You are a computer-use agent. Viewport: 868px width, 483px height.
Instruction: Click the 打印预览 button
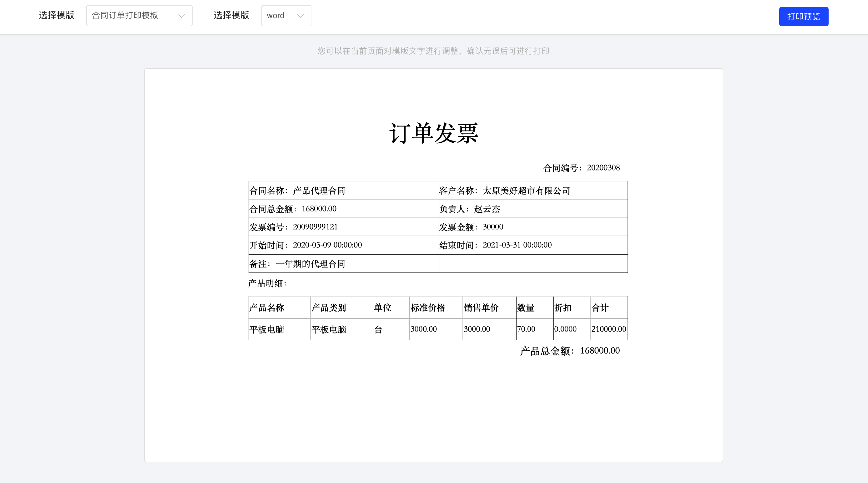[x=803, y=17]
